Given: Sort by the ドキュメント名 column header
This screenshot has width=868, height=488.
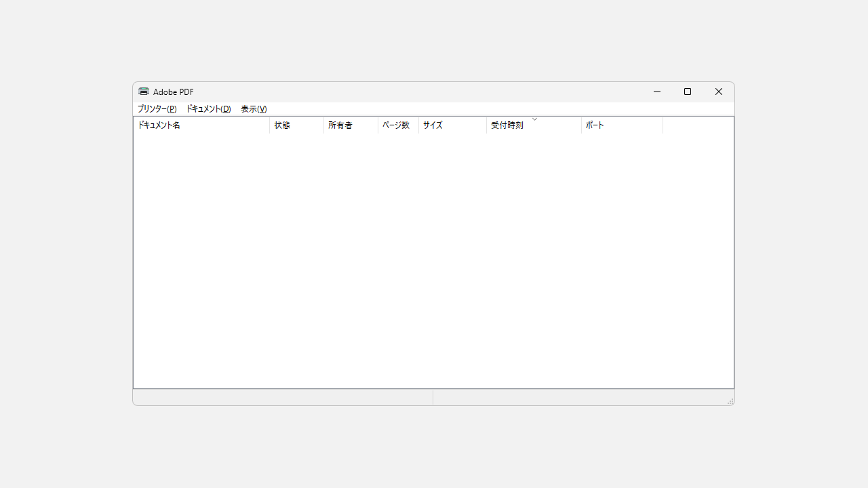Looking at the screenshot, I should 201,125.
